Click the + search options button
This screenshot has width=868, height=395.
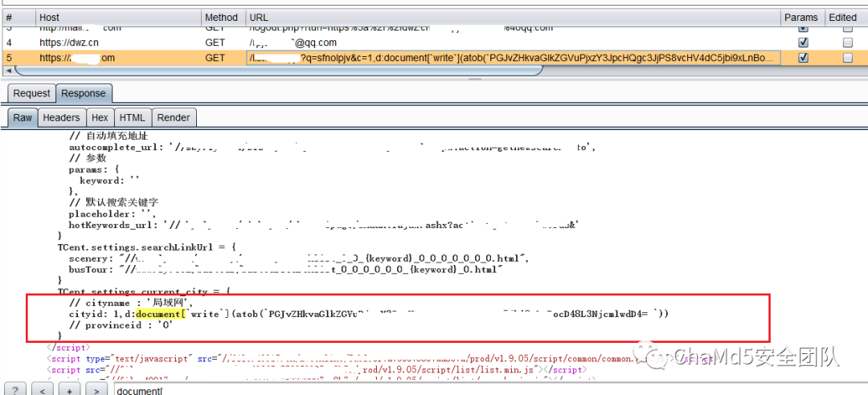69,389
